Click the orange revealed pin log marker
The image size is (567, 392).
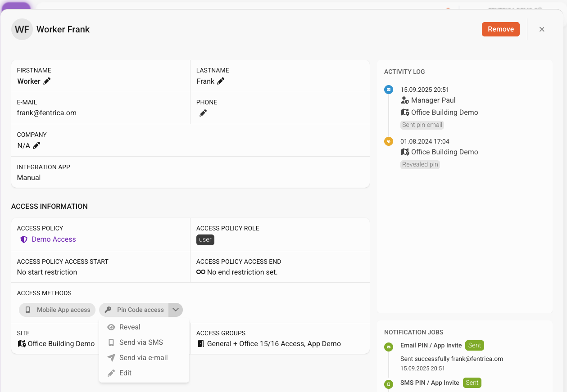click(x=388, y=141)
